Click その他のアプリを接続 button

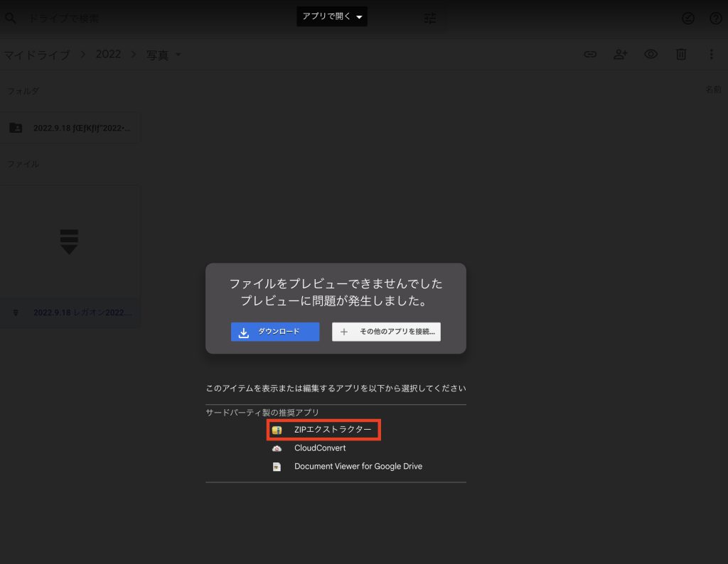[x=386, y=332]
